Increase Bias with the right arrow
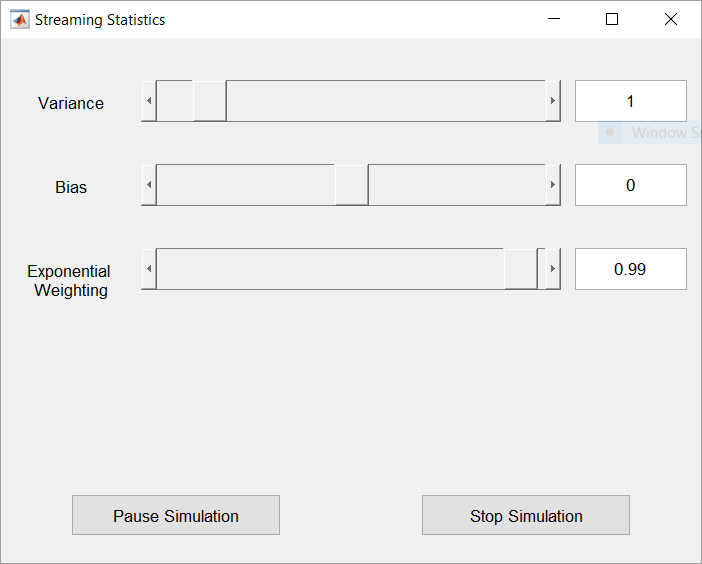 point(553,185)
